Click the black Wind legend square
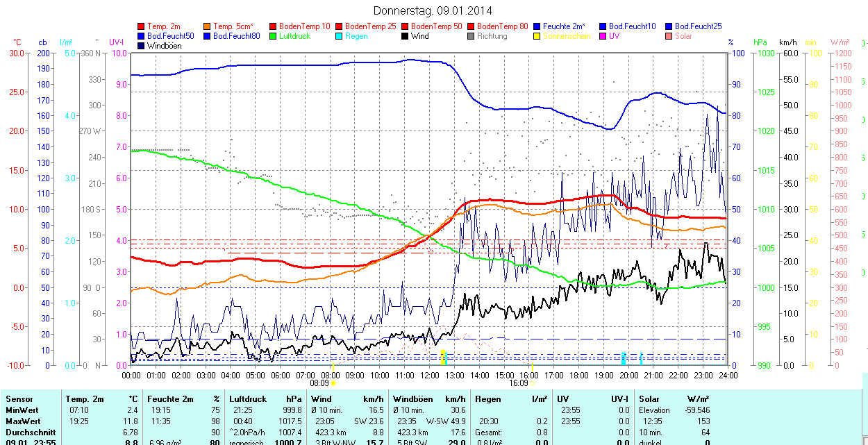 coord(406,36)
